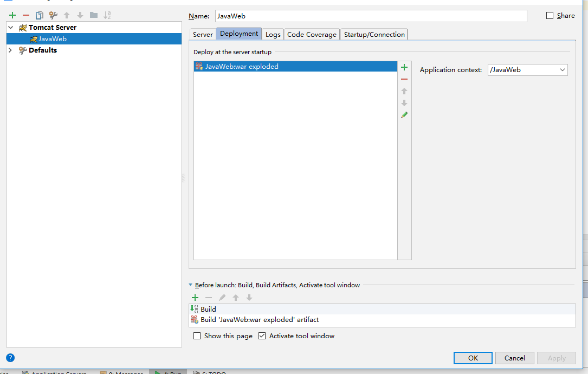
Task: Click the Defaults label in tree
Action: (x=43, y=50)
